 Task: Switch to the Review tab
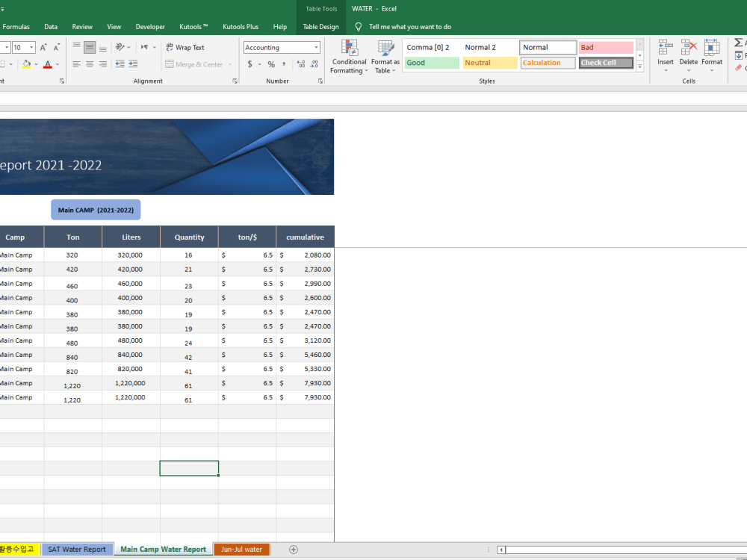82,27
